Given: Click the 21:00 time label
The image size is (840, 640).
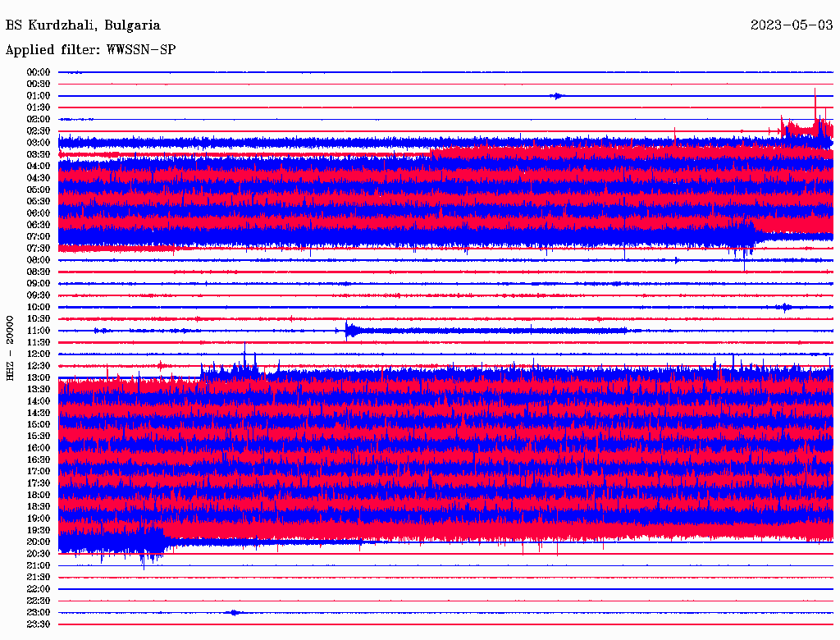Looking at the screenshot, I should coord(39,565).
